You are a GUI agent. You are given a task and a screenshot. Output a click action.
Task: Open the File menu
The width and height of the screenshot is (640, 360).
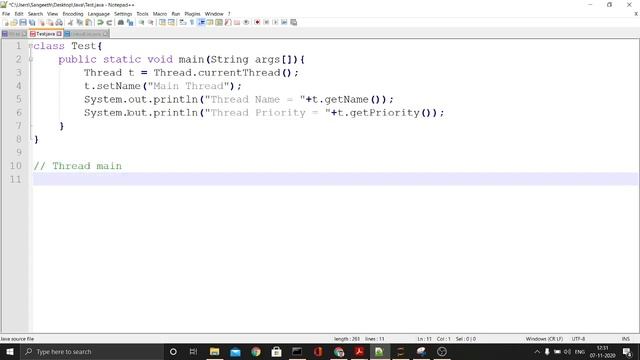(x=6, y=14)
